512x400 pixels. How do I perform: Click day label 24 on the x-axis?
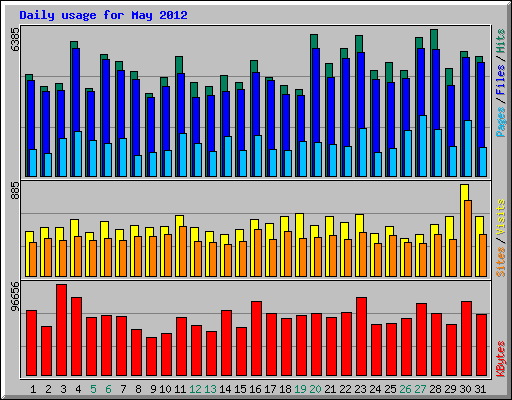(375, 389)
